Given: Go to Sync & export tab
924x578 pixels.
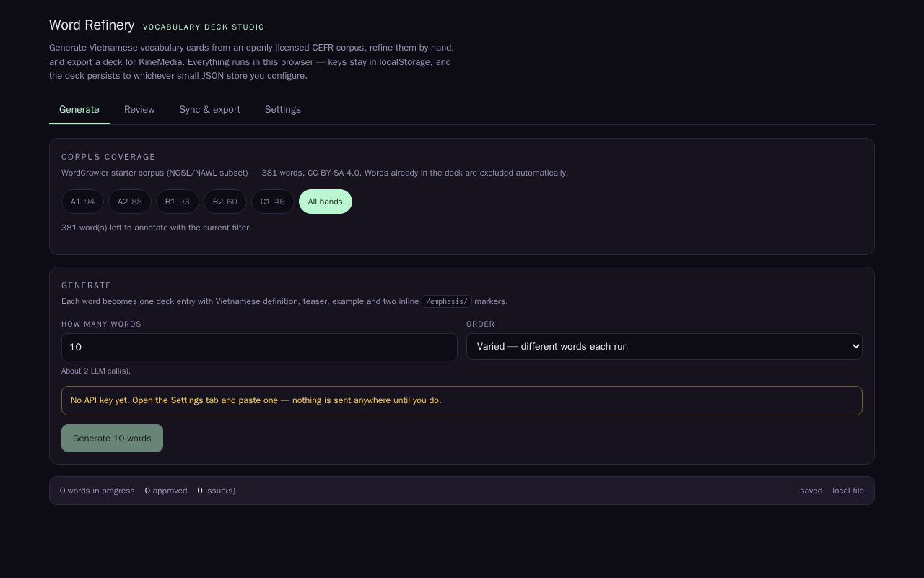Looking at the screenshot, I should click(x=210, y=110).
